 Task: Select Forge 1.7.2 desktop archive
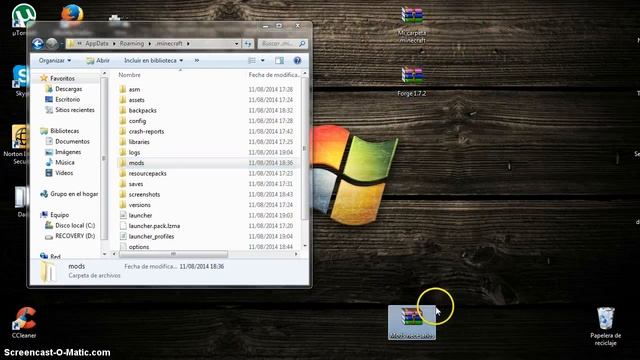pyautogui.click(x=412, y=82)
